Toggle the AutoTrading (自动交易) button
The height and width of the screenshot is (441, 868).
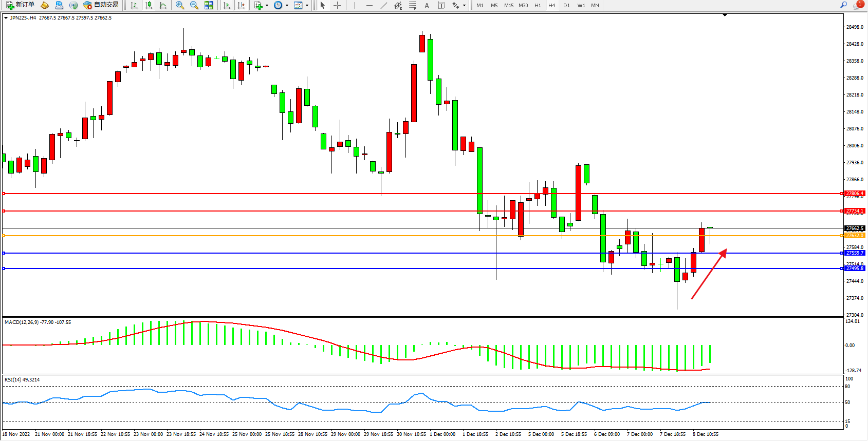point(101,5)
